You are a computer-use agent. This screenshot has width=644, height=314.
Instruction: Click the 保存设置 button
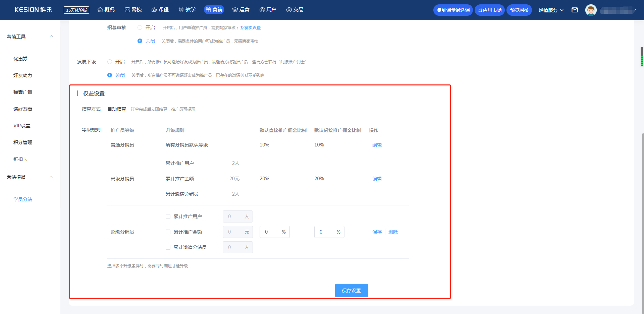tap(352, 291)
